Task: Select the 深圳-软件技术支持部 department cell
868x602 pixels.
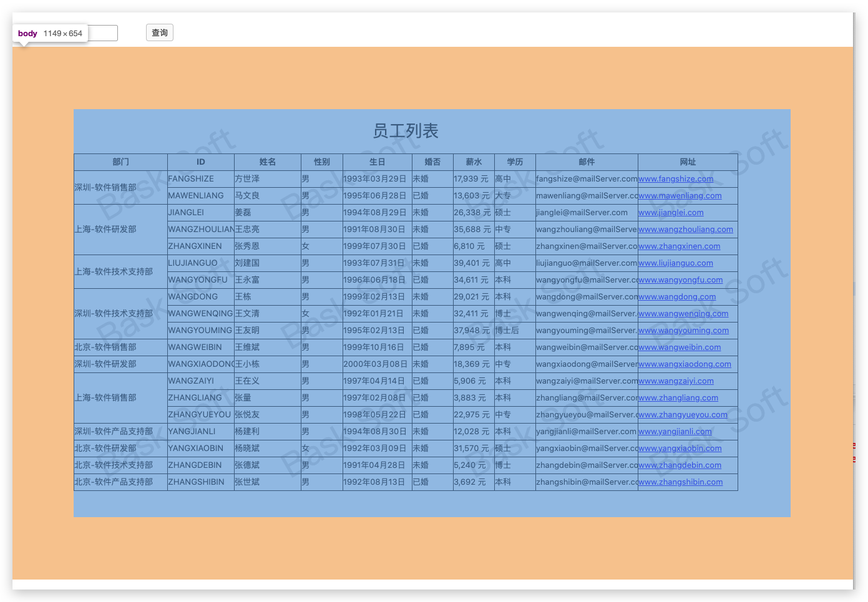Action: (120, 314)
